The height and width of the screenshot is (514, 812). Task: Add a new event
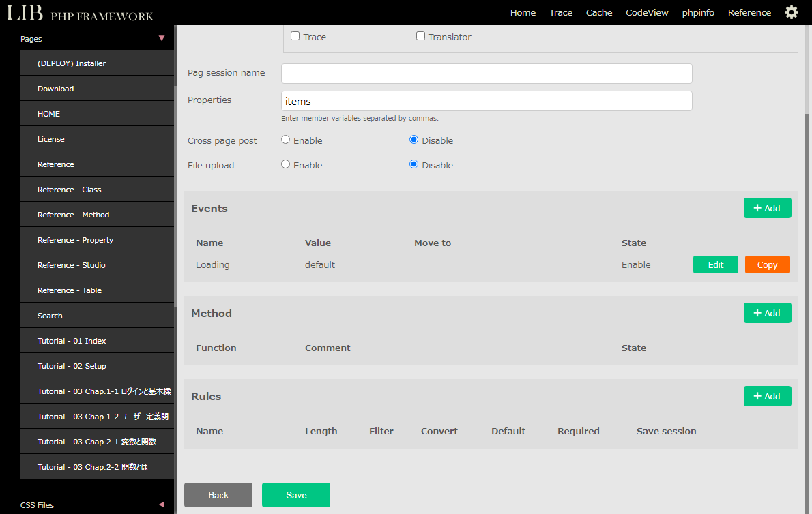coord(767,208)
